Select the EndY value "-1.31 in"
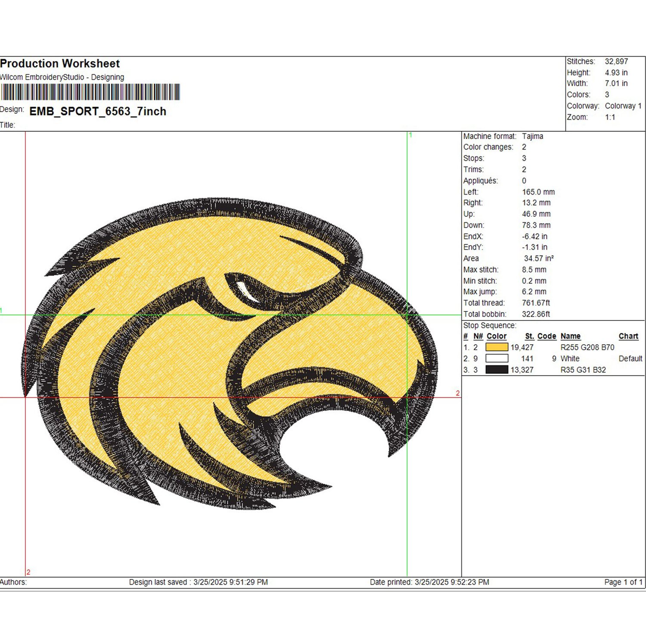The height and width of the screenshot is (644, 646). click(534, 247)
